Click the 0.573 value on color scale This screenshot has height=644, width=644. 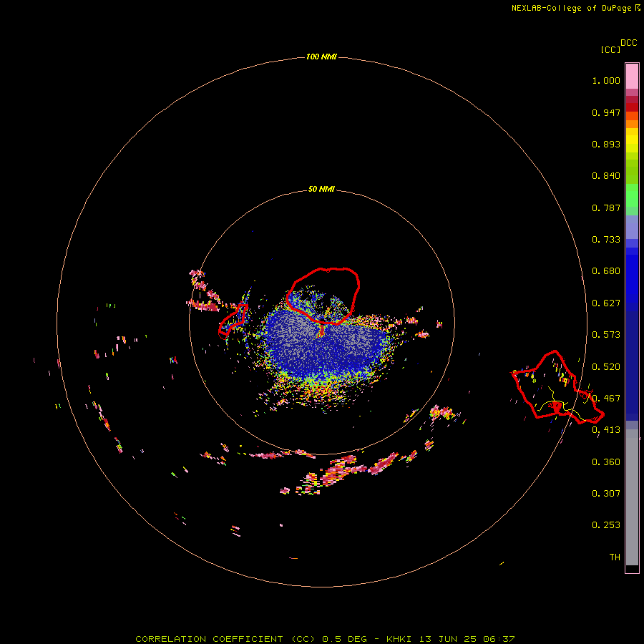[x=606, y=335]
